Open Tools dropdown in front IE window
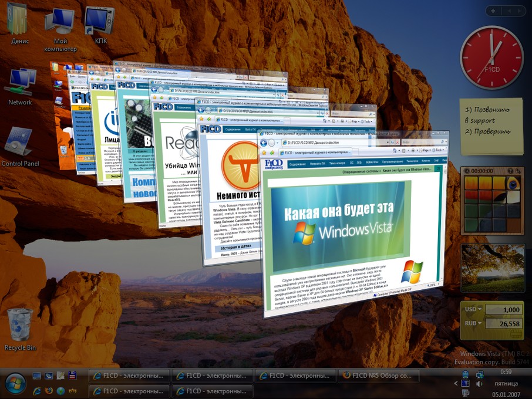 pos(439,150)
